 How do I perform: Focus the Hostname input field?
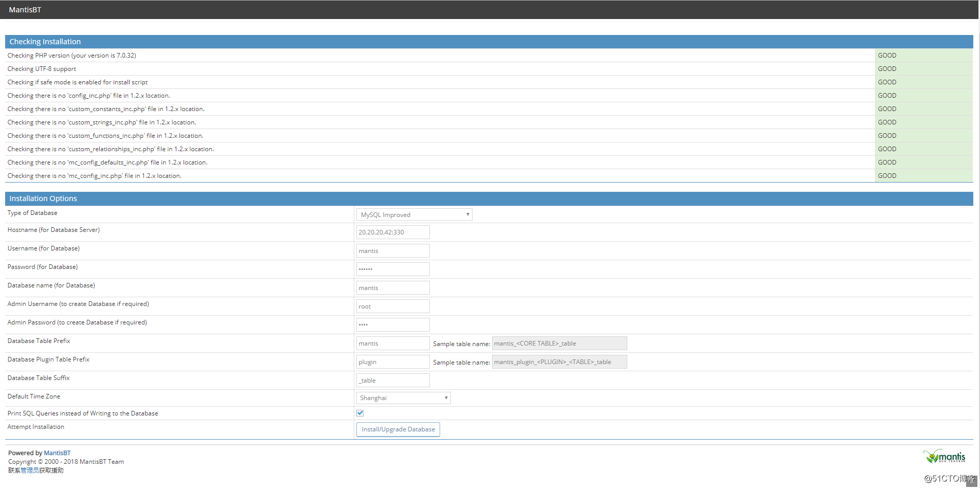(x=393, y=232)
